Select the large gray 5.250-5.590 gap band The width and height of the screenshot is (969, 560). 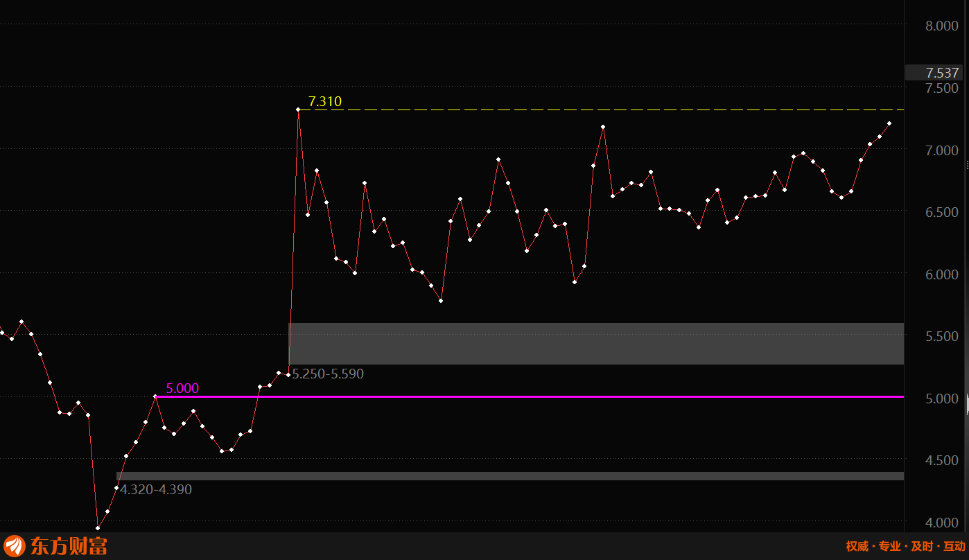[x=596, y=344]
